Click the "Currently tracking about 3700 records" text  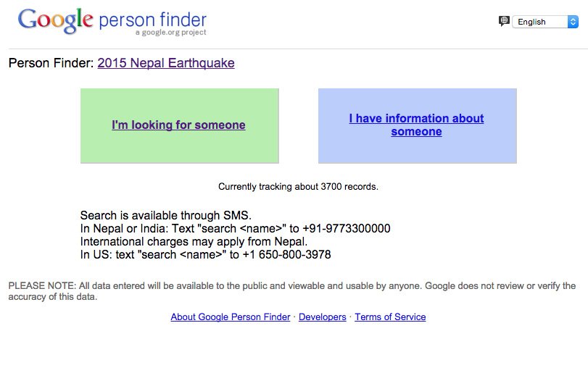(x=298, y=187)
